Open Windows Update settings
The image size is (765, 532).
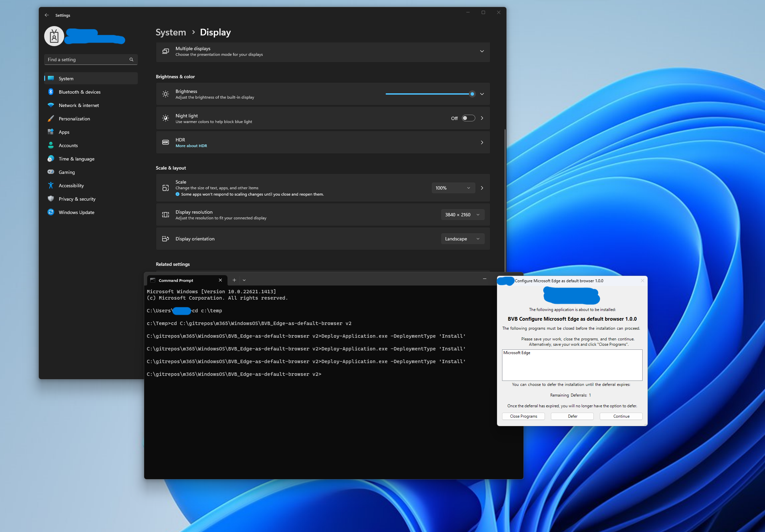point(76,212)
